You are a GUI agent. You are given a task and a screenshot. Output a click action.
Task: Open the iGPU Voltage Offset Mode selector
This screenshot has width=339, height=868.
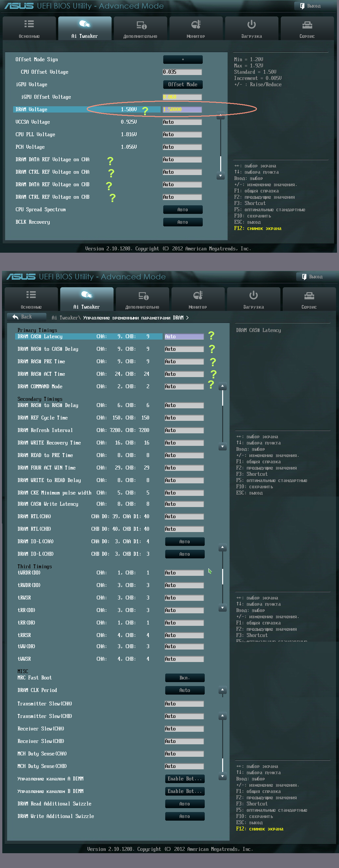[183, 84]
